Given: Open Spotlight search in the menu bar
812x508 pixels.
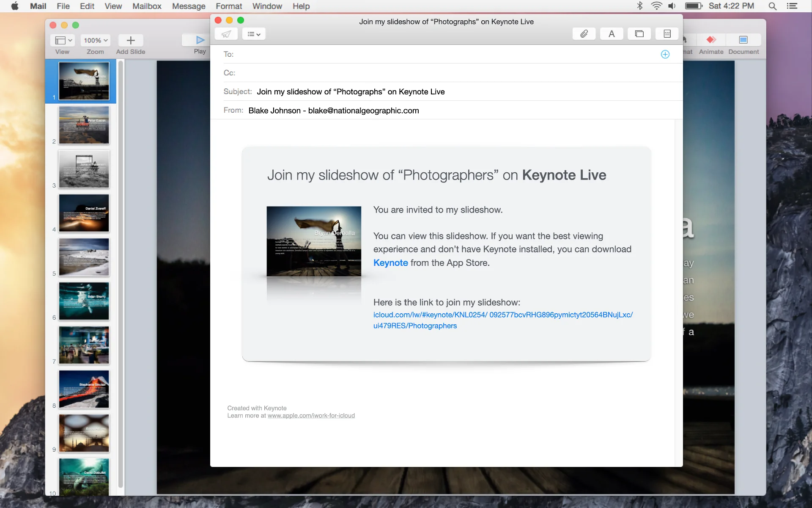Looking at the screenshot, I should click(x=772, y=6).
